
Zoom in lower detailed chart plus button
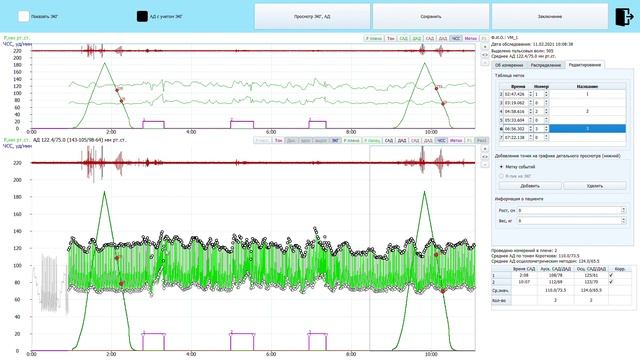[x=485, y=149]
